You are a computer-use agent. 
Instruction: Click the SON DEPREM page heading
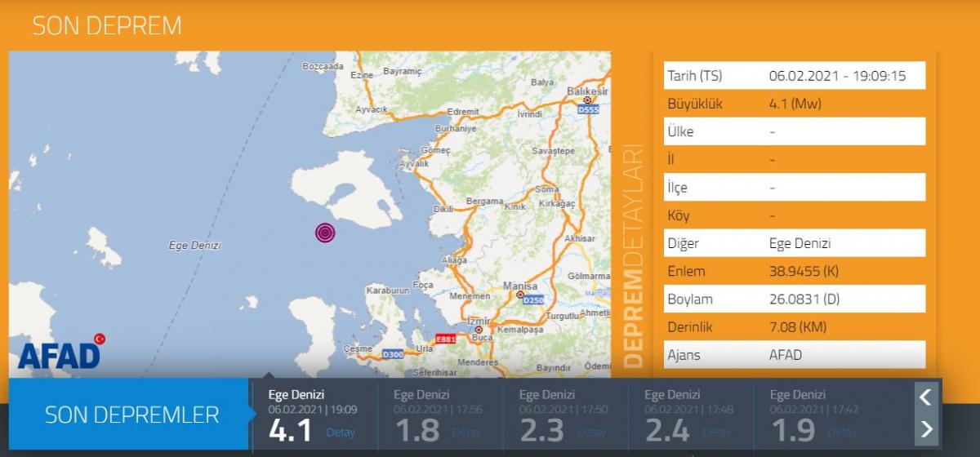pyautogui.click(x=107, y=26)
